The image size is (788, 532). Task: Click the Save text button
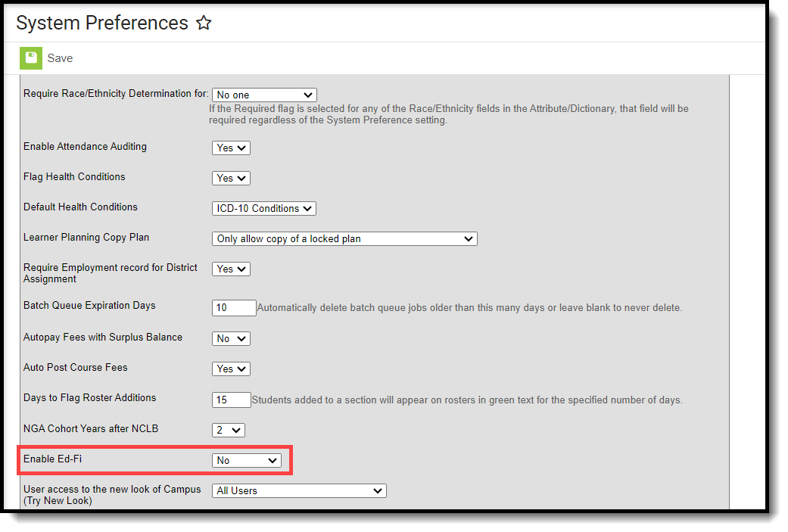pyautogui.click(x=60, y=58)
